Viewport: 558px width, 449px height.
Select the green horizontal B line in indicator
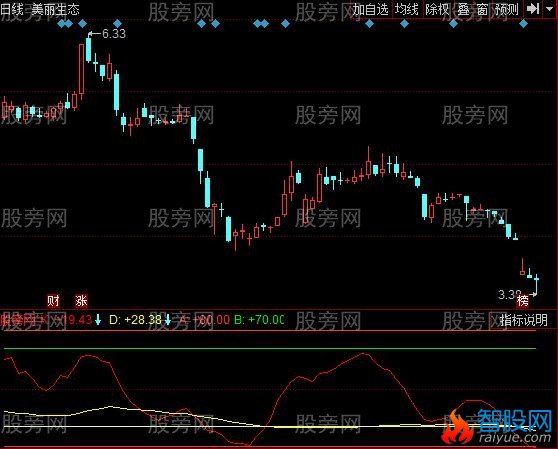[270, 349]
